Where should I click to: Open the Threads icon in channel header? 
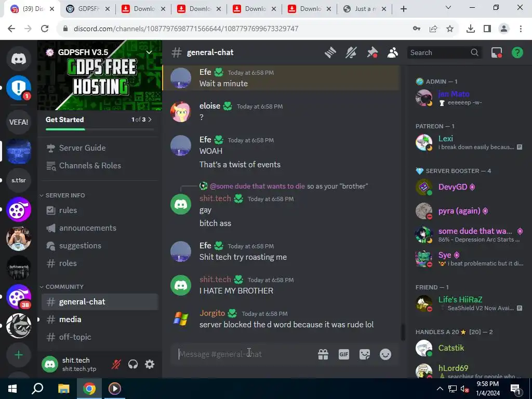330,52
